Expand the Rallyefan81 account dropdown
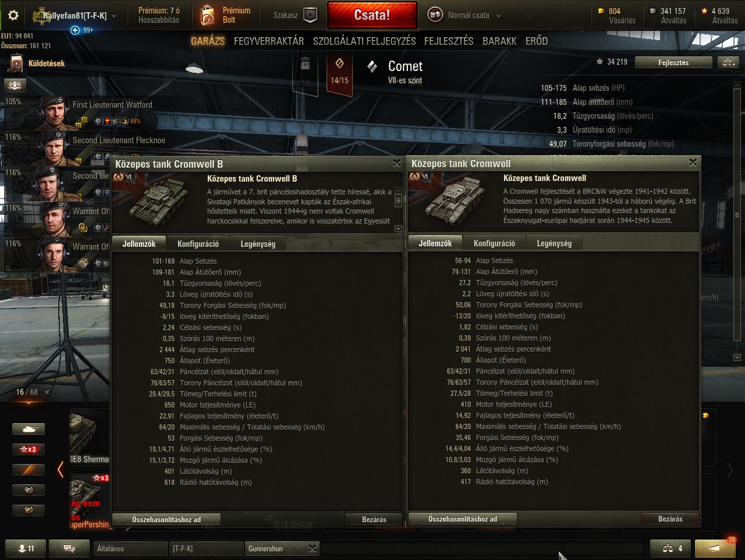This screenshot has width=745, height=560. pyautogui.click(x=113, y=16)
